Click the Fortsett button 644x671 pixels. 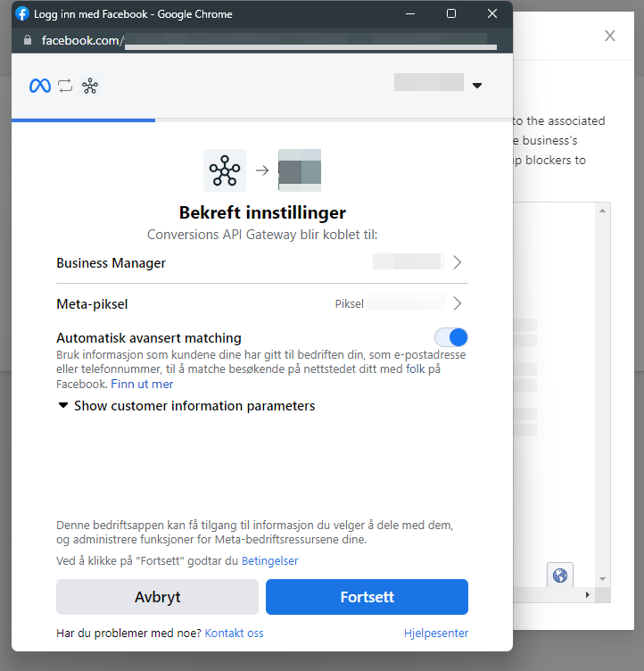click(x=367, y=597)
